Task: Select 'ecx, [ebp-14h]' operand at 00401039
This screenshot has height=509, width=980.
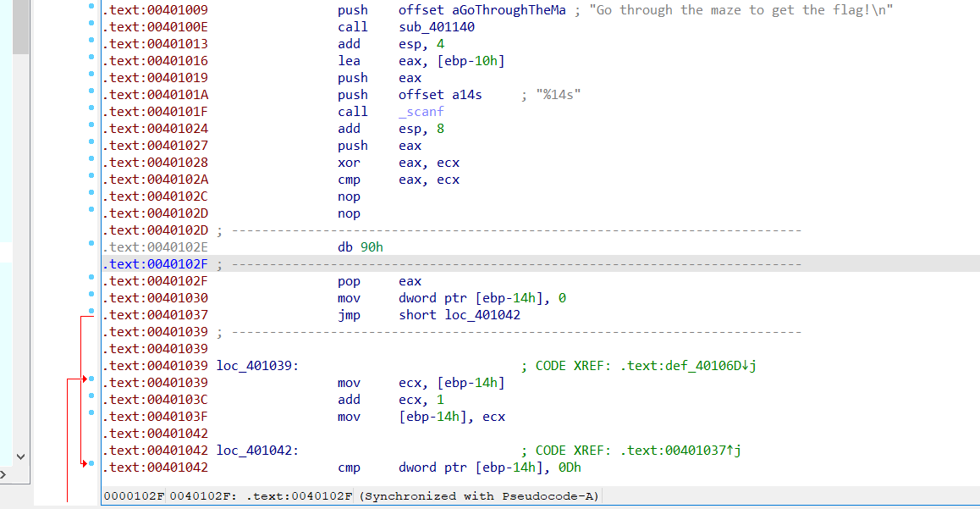Action: click(452, 383)
